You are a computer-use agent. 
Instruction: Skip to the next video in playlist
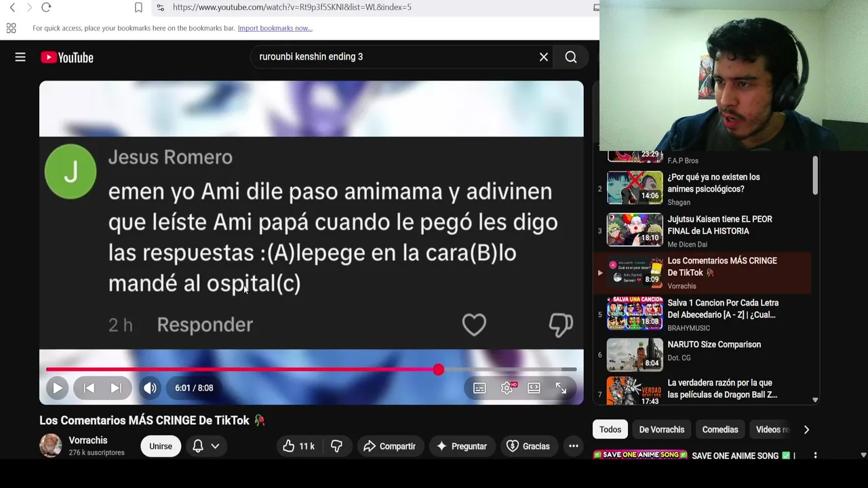click(x=116, y=388)
